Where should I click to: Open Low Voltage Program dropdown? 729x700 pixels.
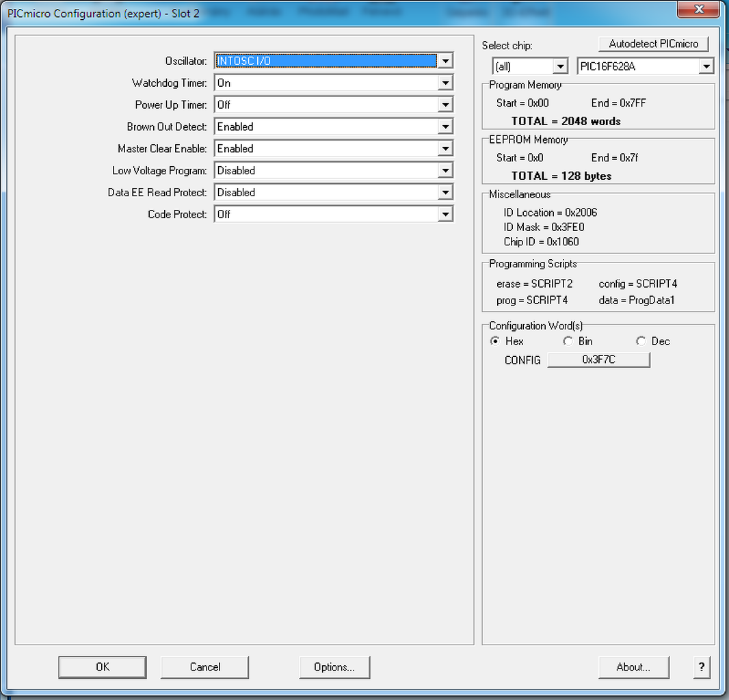(333, 170)
